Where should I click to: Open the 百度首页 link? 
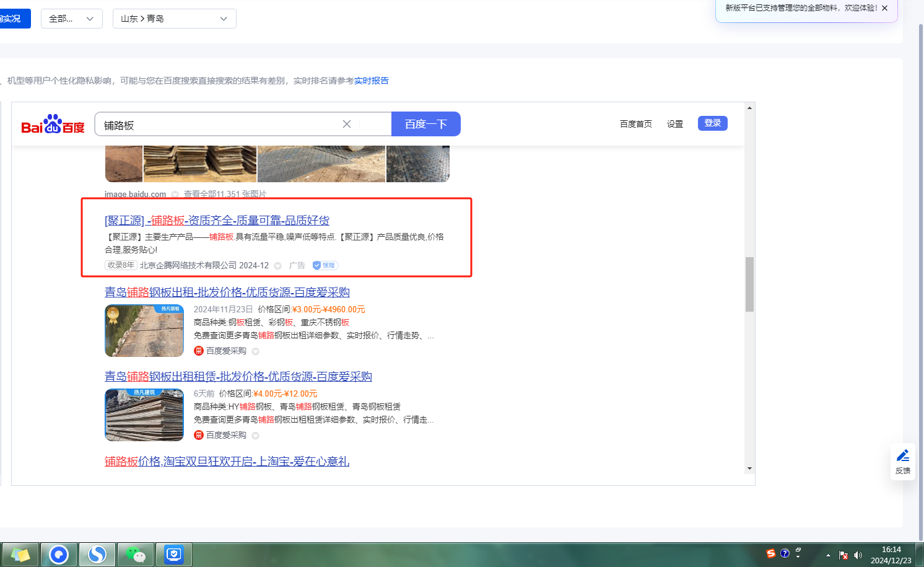[x=636, y=124]
